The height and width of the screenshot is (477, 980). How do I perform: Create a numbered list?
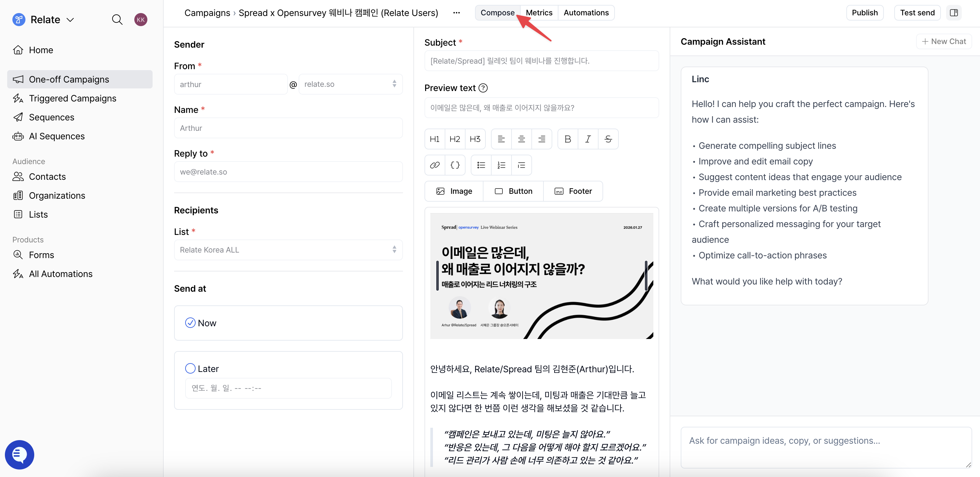pyautogui.click(x=501, y=165)
